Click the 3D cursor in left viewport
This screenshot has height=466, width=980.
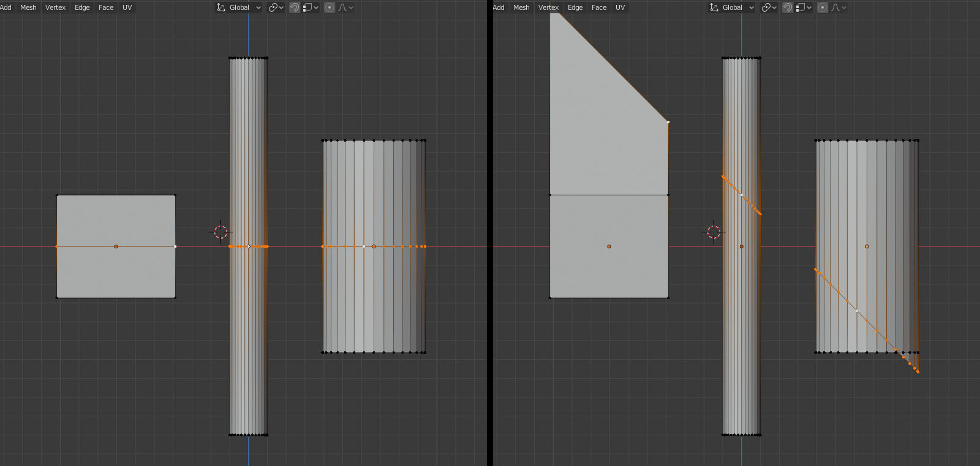click(x=221, y=232)
